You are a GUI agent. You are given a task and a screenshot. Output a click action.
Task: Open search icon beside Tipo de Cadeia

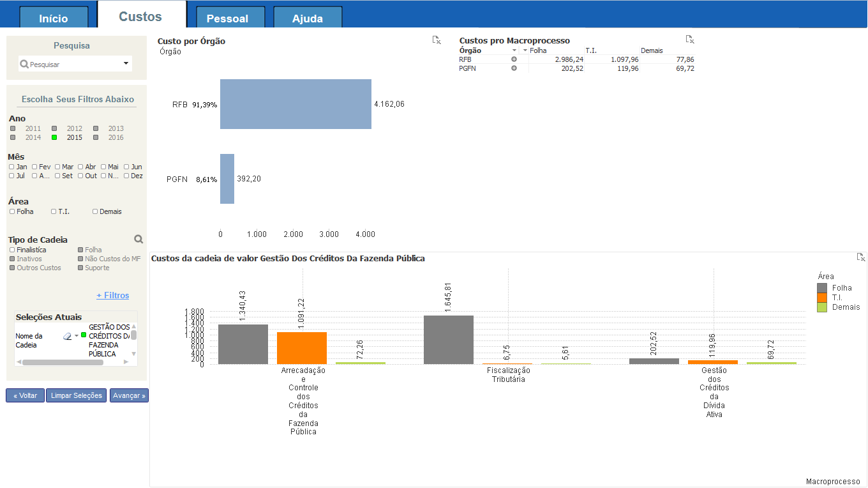138,239
